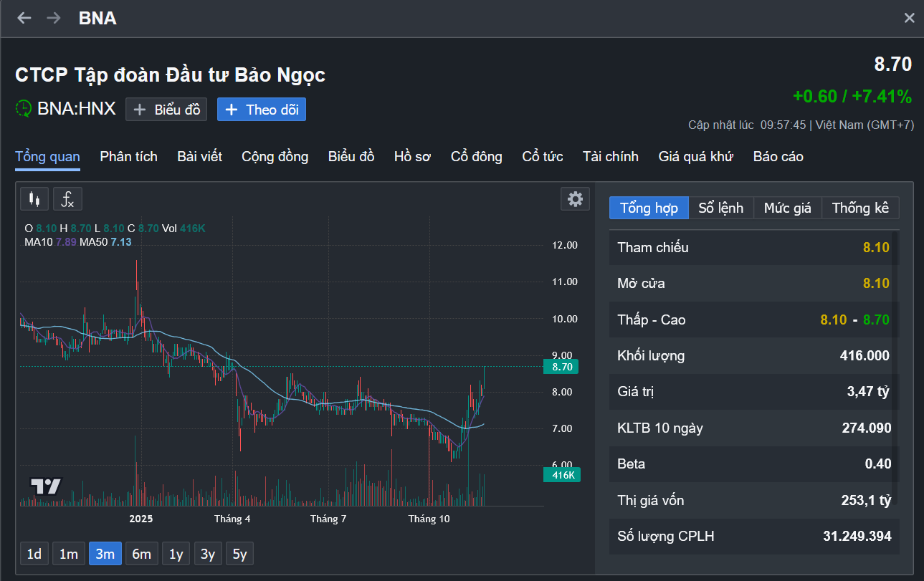Open chart settings gear
The width and height of the screenshot is (924, 581).
click(575, 199)
